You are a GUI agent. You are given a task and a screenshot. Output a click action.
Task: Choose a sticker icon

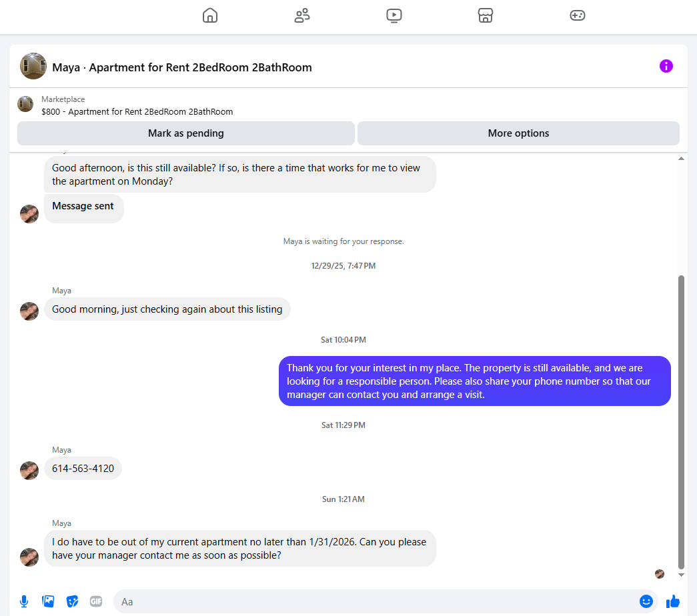(x=72, y=601)
